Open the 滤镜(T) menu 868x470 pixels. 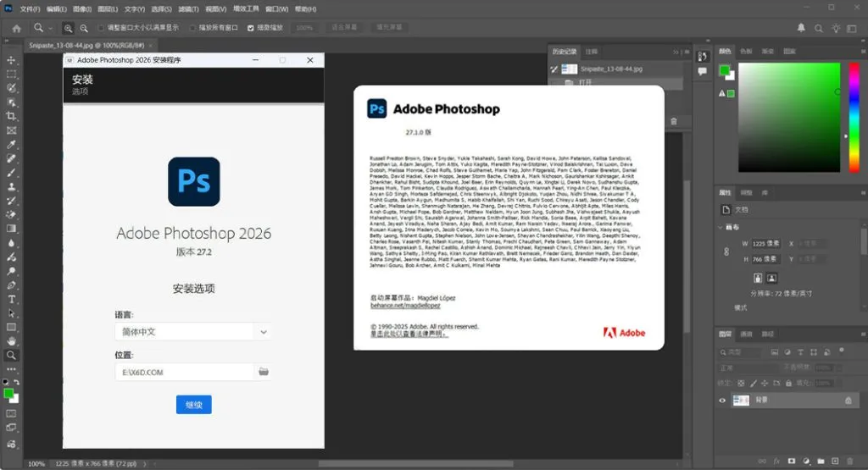[x=188, y=8]
